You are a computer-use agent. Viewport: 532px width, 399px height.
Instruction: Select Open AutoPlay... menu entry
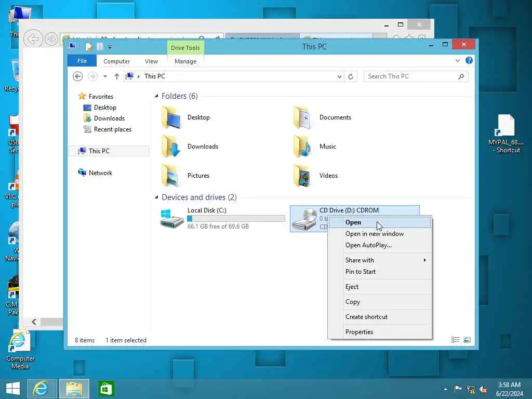coord(380,245)
